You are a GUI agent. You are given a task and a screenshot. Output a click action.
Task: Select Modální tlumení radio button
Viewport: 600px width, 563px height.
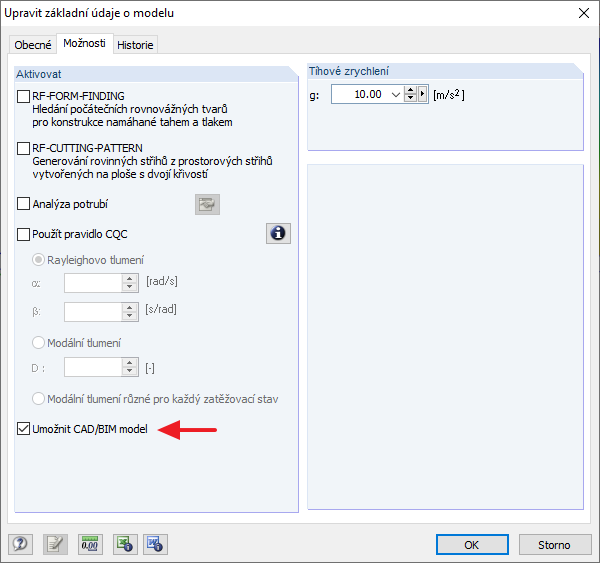point(38,343)
